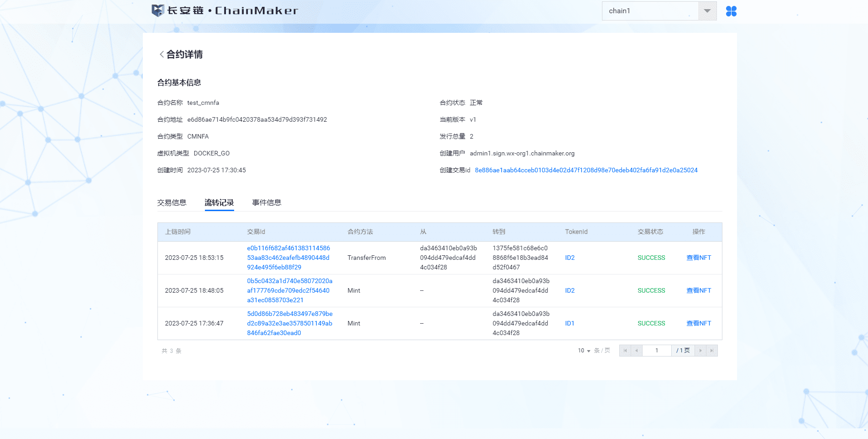Expand the chain1 chain selector dropdown
This screenshot has height=439, width=868.
707,11
